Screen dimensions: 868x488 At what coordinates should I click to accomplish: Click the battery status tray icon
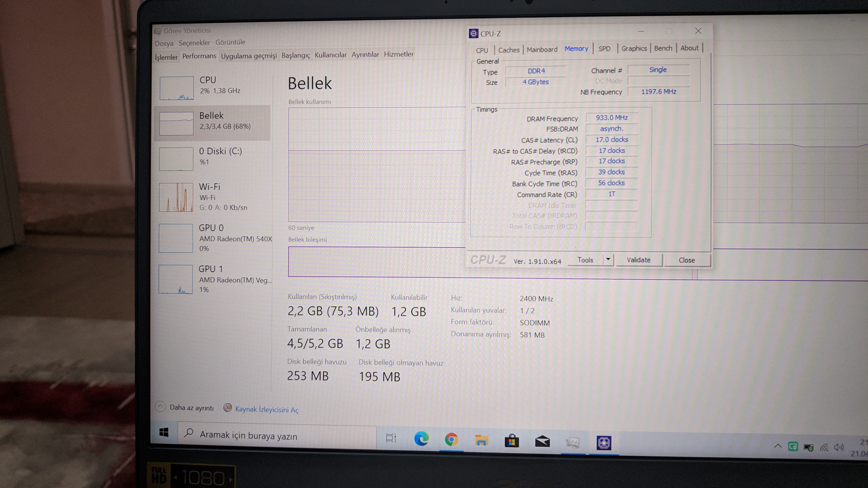click(x=809, y=447)
